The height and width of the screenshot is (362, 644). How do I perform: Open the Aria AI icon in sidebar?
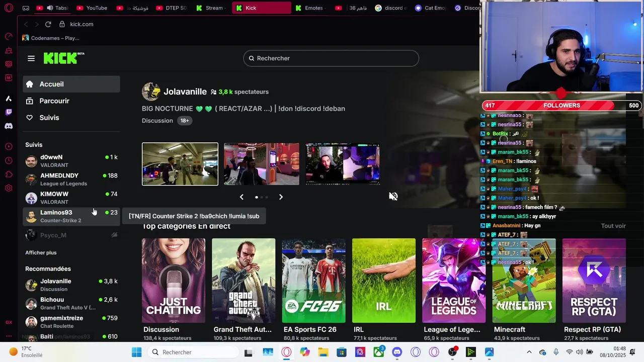click(x=9, y=99)
